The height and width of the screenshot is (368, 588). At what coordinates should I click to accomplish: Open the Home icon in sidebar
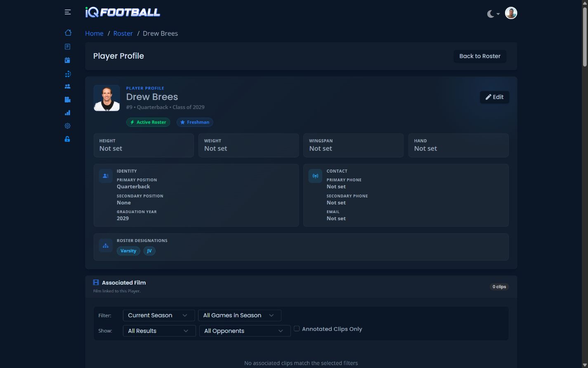pyautogui.click(x=68, y=33)
